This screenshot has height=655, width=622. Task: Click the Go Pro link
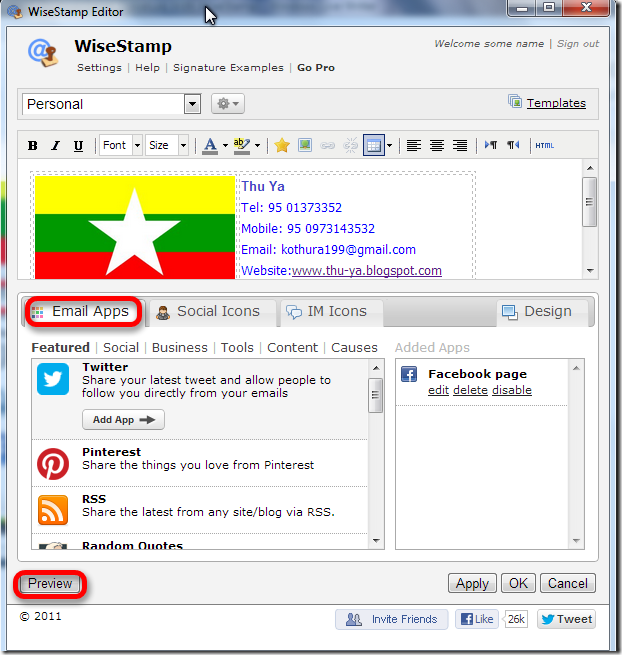coord(316,68)
